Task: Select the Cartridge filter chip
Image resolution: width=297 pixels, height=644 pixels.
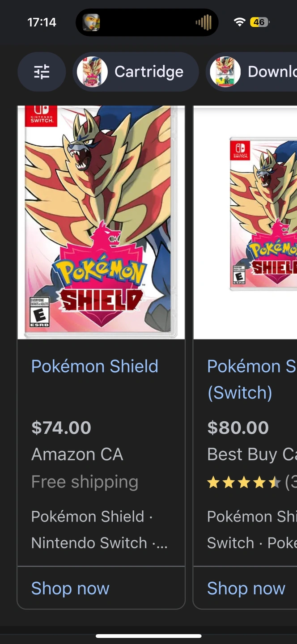Action: click(136, 72)
